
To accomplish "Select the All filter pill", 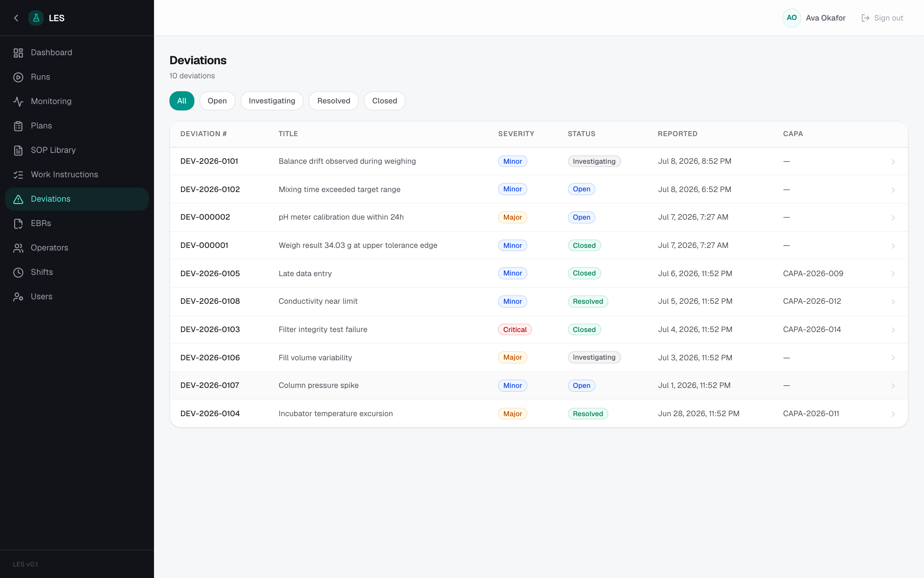I will [x=182, y=101].
